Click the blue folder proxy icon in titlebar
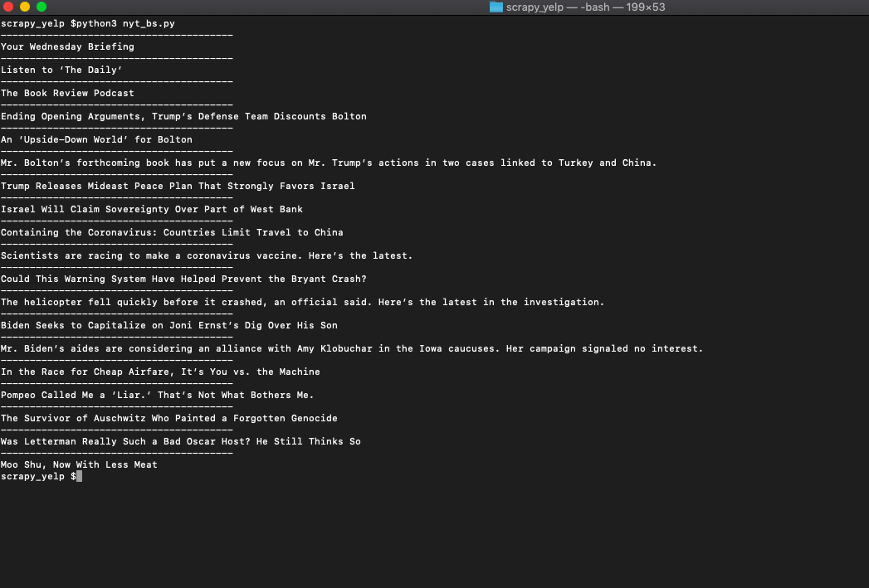 [x=496, y=7]
